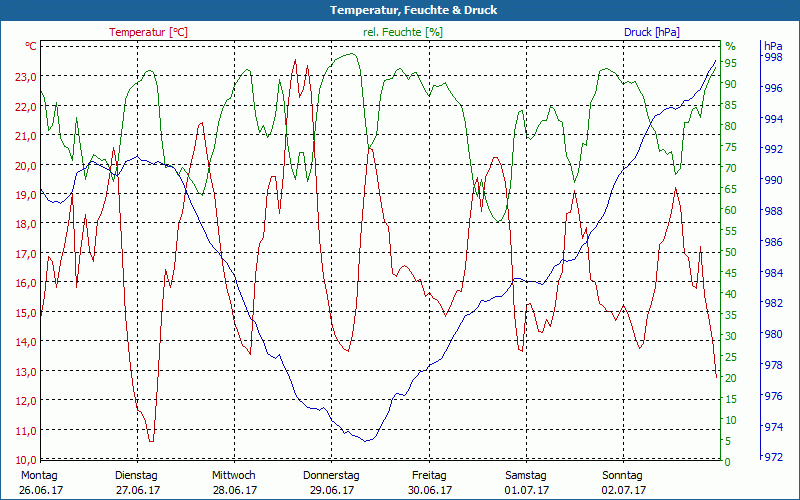The image size is (800, 500).
Task: Click the day label 'Samstag'
Action: tap(526, 476)
